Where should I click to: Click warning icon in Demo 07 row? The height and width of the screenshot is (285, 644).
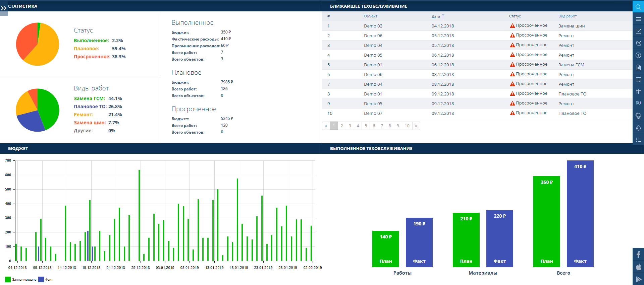(x=512, y=113)
